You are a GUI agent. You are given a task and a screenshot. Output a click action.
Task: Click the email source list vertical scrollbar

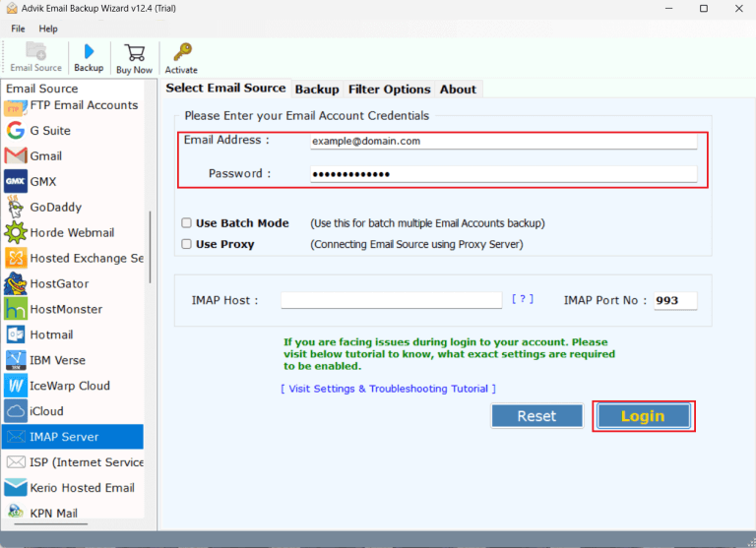pyautogui.click(x=150, y=247)
